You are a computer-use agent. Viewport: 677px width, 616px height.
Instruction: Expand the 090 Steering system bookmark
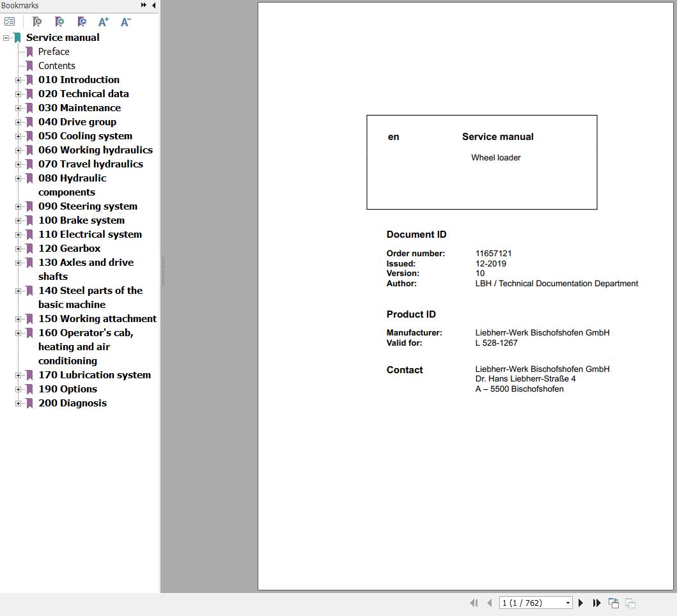click(18, 207)
